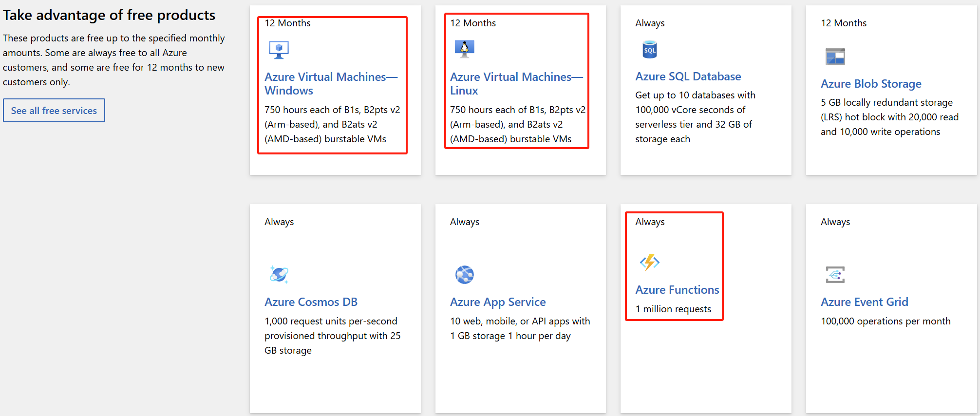Click the Azure App Service globe icon
Viewport: 980px width, 416px height.
coord(464,275)
